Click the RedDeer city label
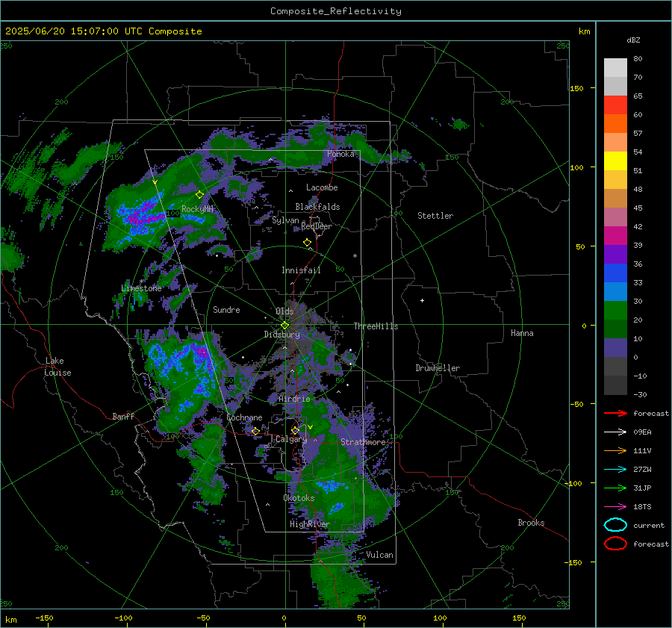672x628 pixels. tap(317, 226)
